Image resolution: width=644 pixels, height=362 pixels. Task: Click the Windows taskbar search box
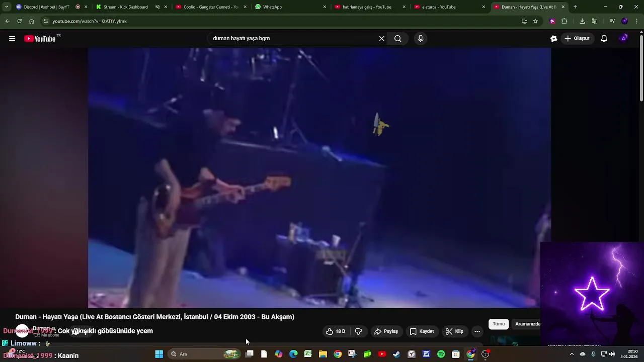pyautogui.click(x=204, y=354)
